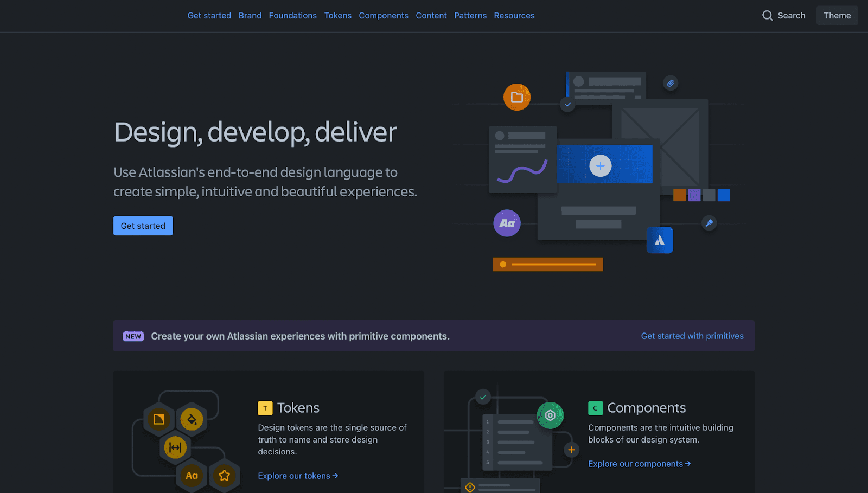The image size is (868, 493).
Task: Click the yellow T Tokens icon
Action: (265, 408)
